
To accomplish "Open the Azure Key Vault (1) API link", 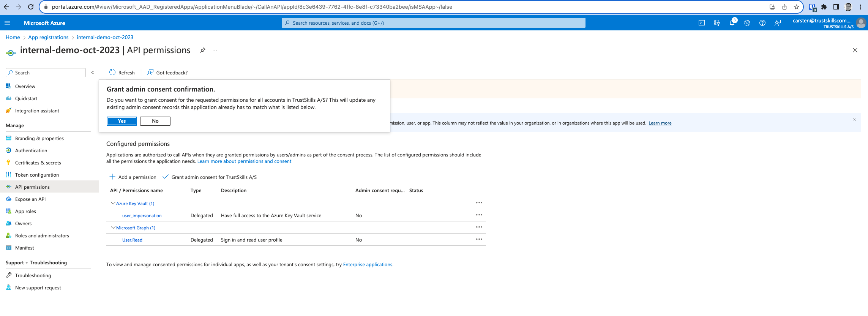I will tap(135, 204).
